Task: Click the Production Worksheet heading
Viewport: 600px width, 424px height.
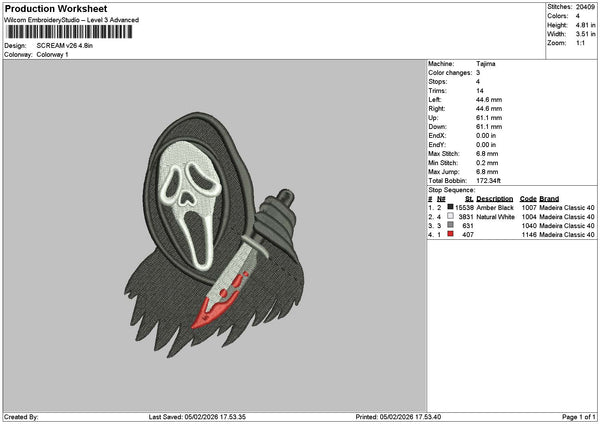Action: tap(56, 9)
